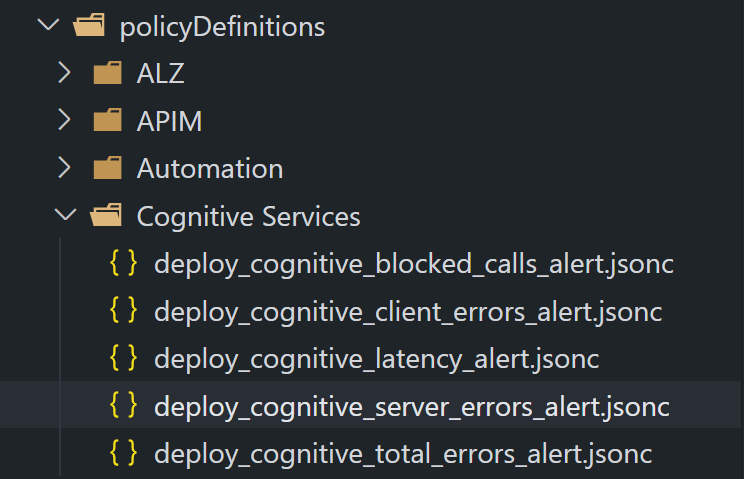
Task: Click JSON braces icon of latency alert file
Action: tap(123, 358)
